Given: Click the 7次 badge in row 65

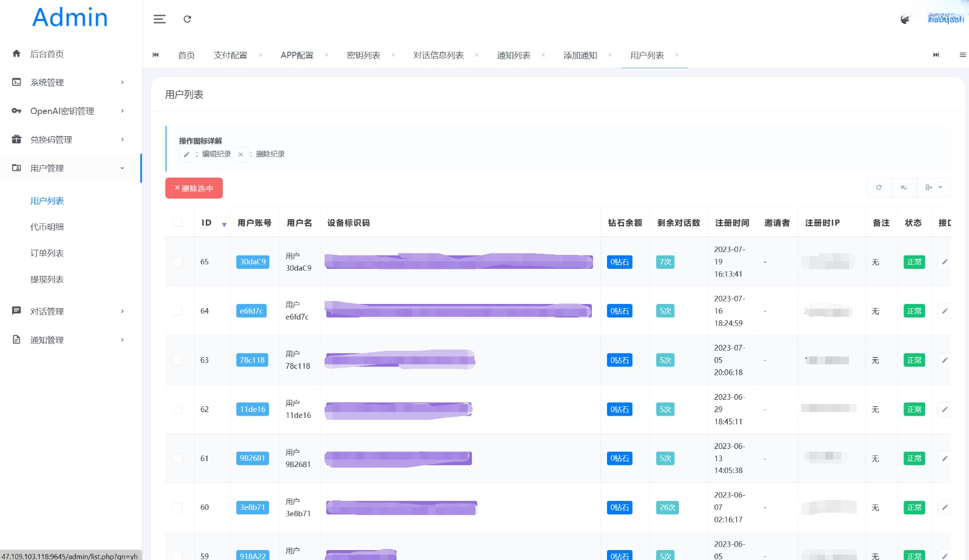Looking at the screenshot, I should pos(665,262).
